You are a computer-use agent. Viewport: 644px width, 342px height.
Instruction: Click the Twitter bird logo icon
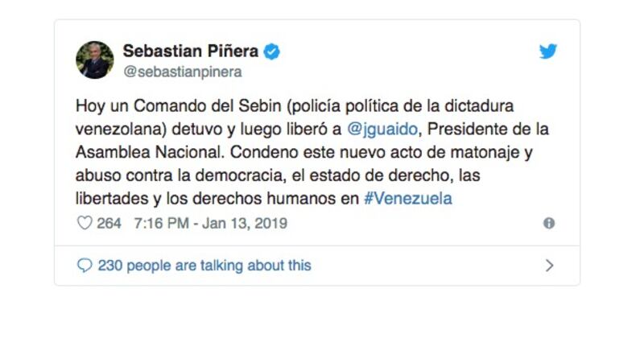(x=548, y=52)
